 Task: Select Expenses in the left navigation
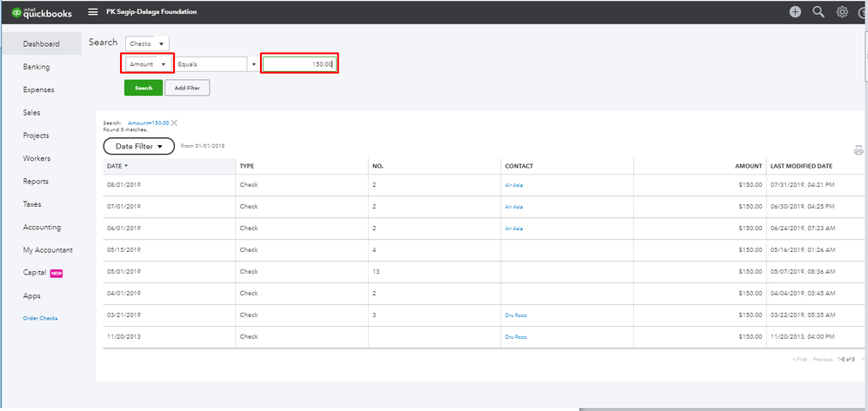(x=39, y=89)
